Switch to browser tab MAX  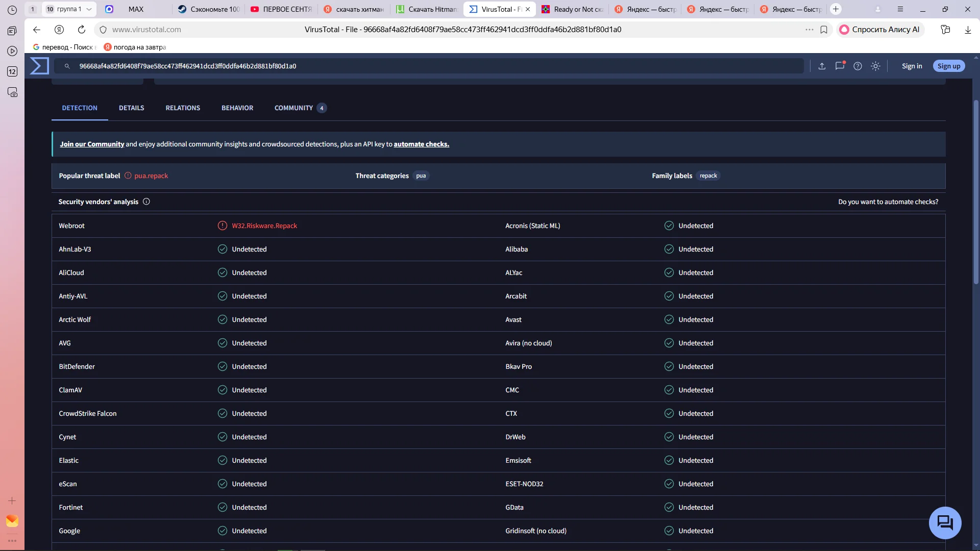(x=136, y=9)
